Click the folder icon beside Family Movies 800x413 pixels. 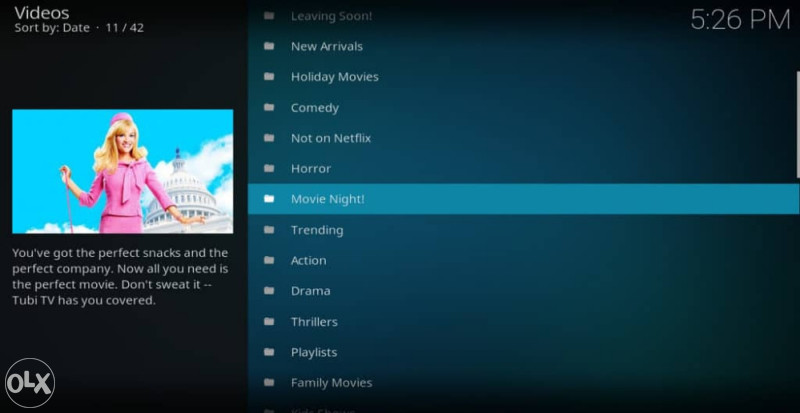(x=269, y=383)
